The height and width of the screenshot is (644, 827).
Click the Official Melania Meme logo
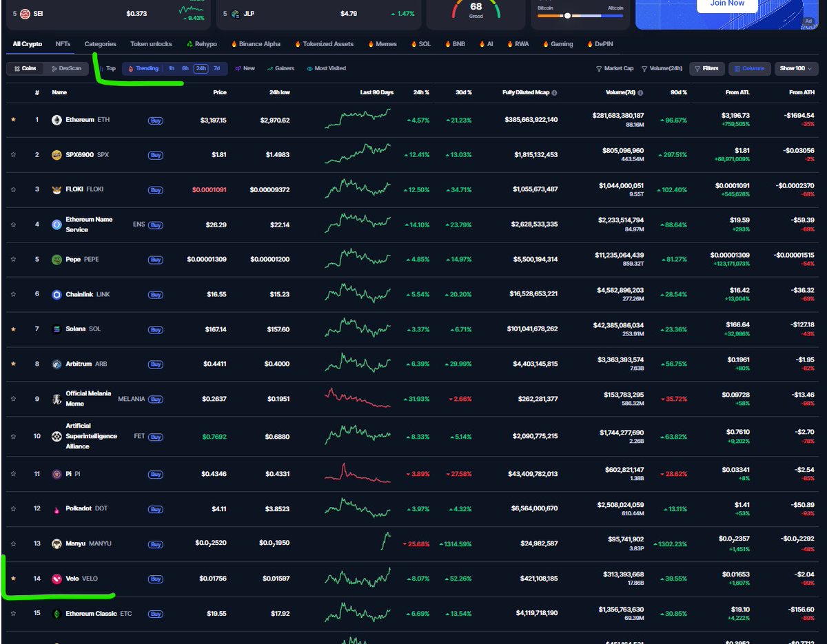(x=57, y=399)
